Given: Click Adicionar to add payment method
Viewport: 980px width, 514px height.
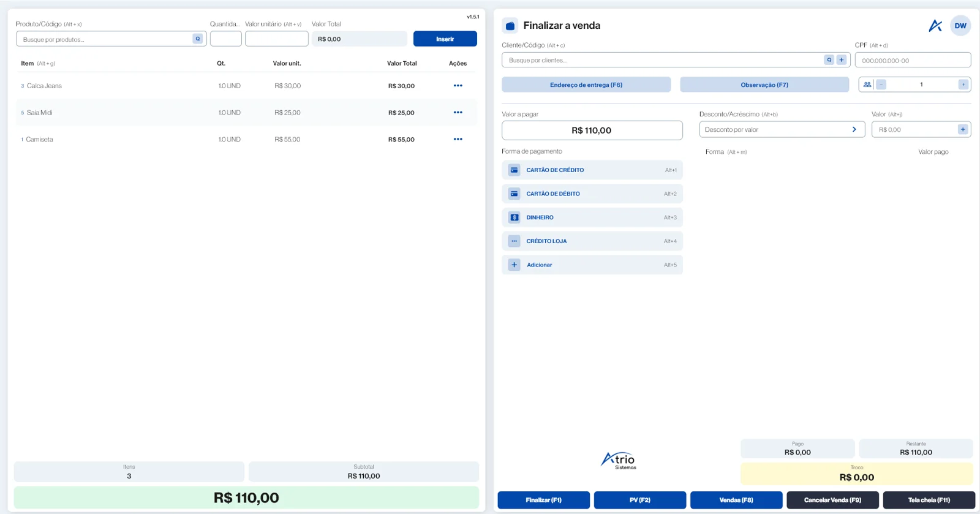Looking at the screenshot, I should point(592,265).
